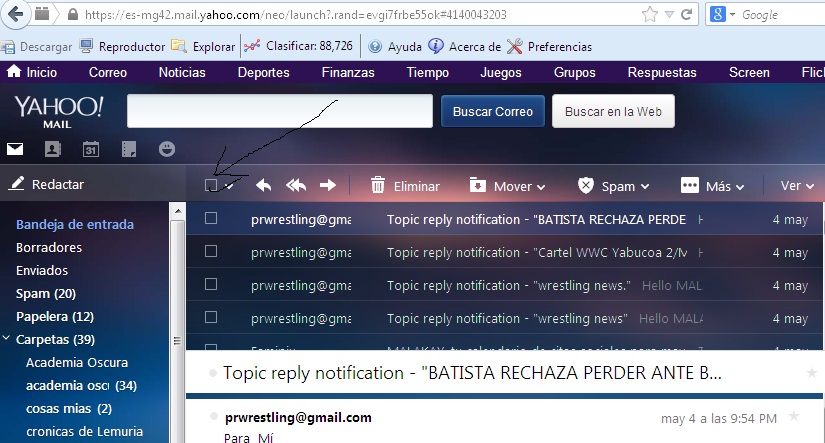Click Redactar to compose a message

(x=47, y=184)
